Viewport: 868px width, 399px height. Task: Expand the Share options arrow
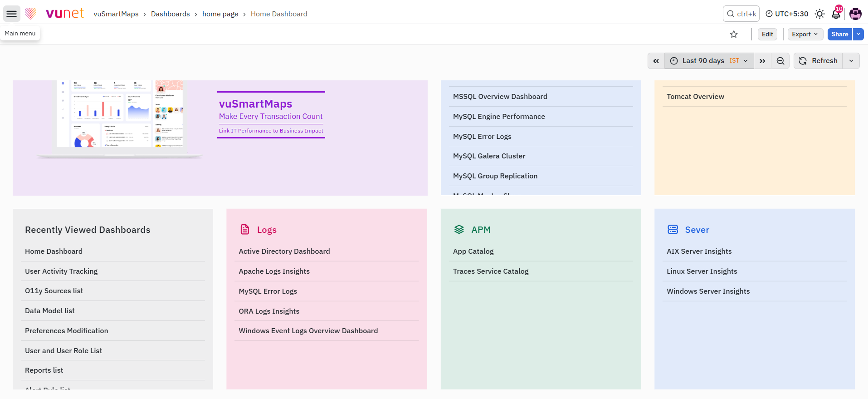[858, 34]
